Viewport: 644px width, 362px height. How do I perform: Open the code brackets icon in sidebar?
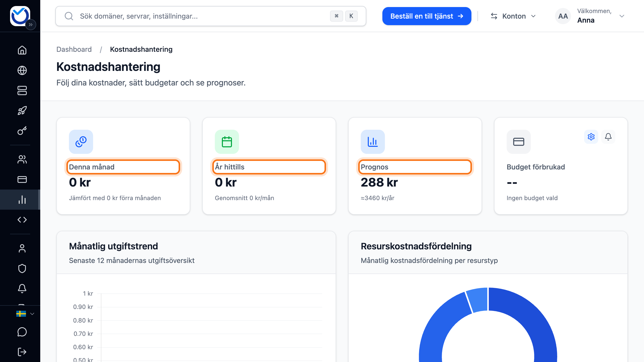(x=22, y=220)
